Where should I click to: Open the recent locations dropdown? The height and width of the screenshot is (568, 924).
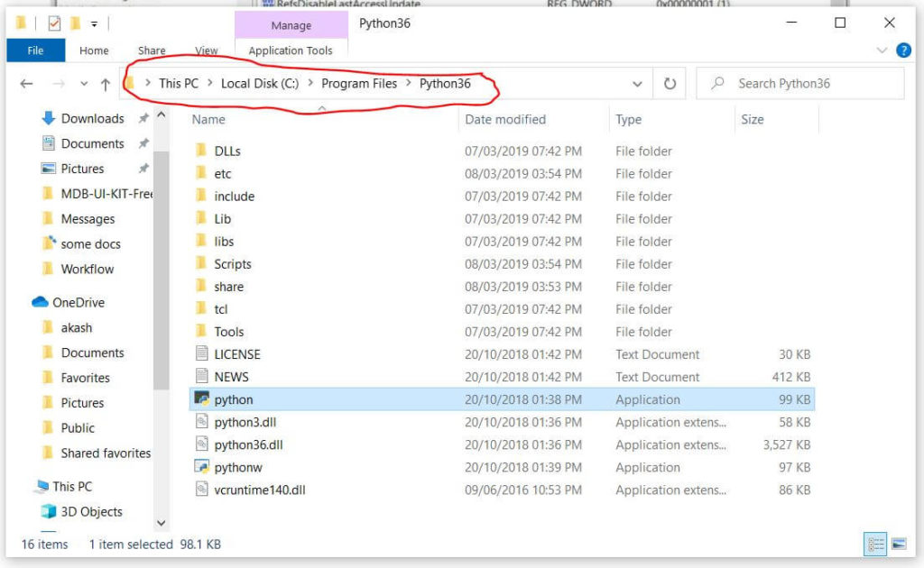pos(84,84)
